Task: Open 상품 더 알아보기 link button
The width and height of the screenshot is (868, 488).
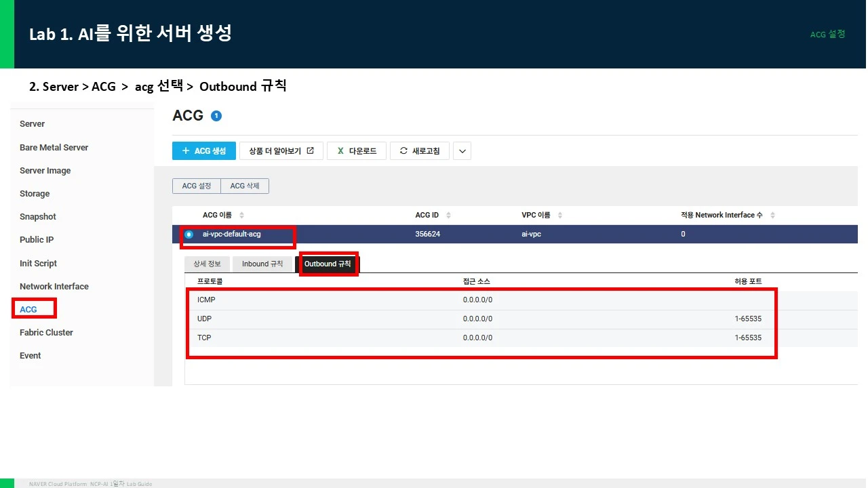Action: (x=281, y=151)
